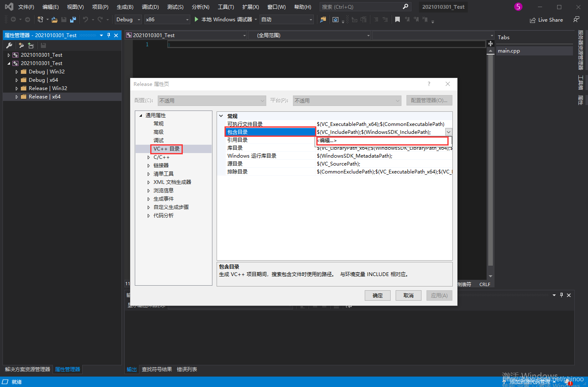Click the search magnifier icon
Screen dimensions: 588x387
405,7
